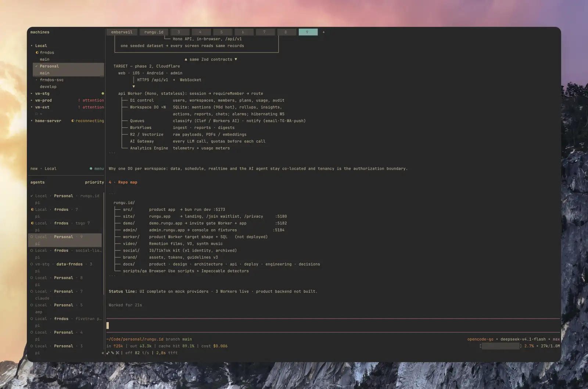The width and height of the screenshot is (588, 389).
Task: Click the reconnecting status on home-server
Action: (87, 121)
